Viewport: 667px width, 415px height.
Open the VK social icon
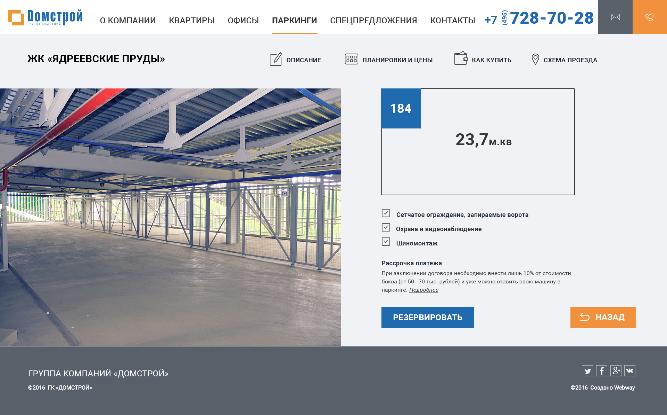pyautogui.click(x=630, y=371)
